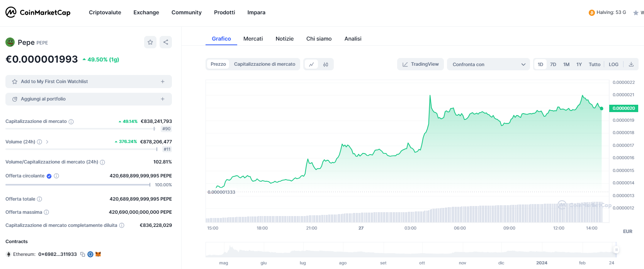This screenshot has width=644, height=269.
Task: Click the CoinMarketCap logo
Action: click(38, 12)
